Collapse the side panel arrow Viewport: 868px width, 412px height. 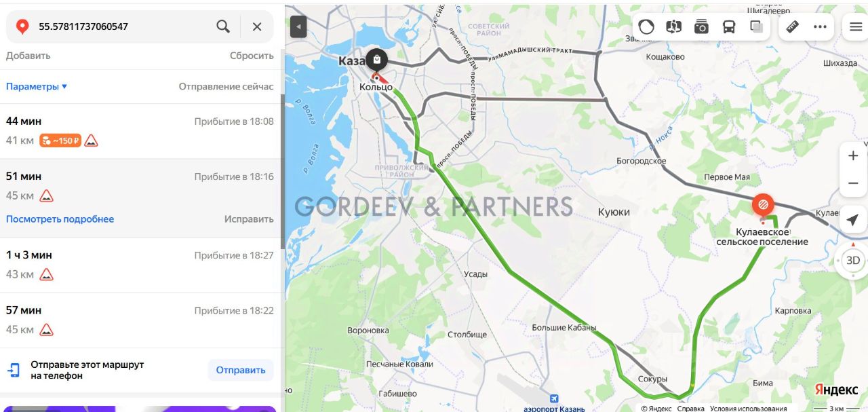point(298,27)
